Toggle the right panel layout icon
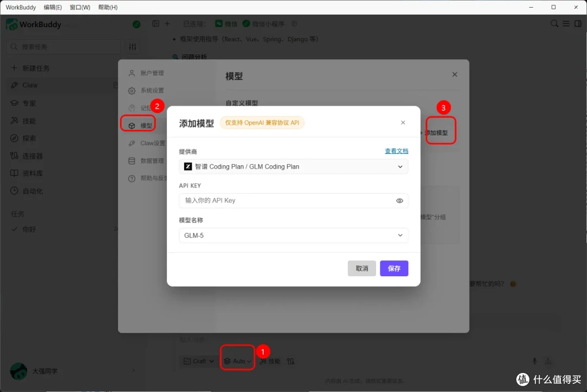This screenshot has height=392, width=587. point(578,23)
